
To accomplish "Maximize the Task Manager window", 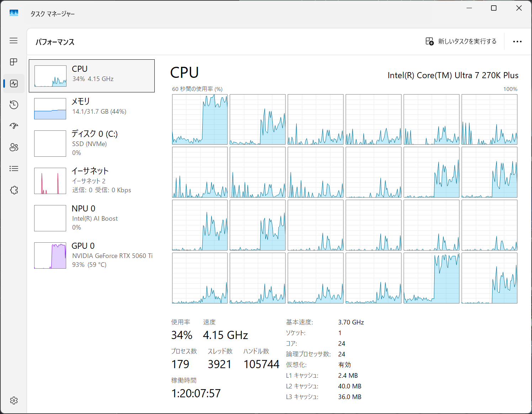I will 494,8.
